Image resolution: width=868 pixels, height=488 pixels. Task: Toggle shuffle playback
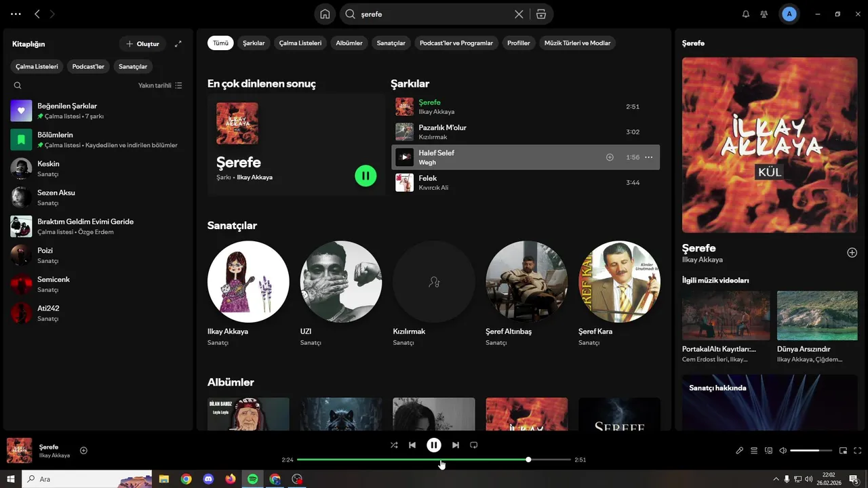[x=394, y=445]
